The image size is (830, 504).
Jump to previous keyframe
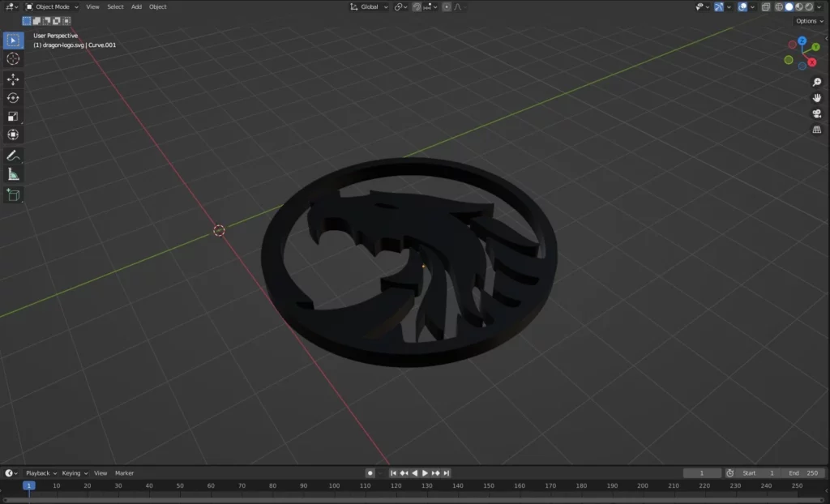[x=404, y=473]
